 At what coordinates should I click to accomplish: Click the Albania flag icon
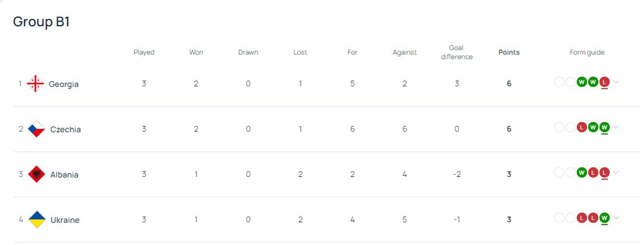tap(36, 174)
